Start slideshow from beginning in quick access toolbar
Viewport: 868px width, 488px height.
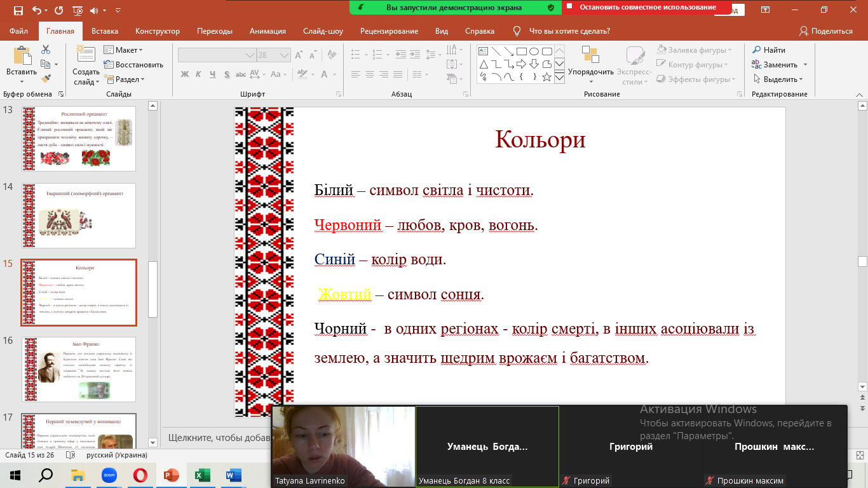point(78,10)
